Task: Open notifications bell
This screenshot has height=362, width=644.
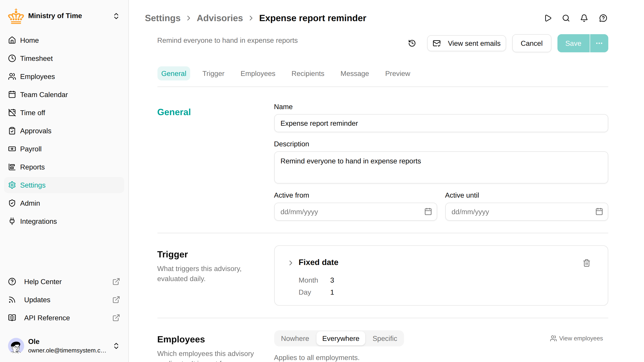Action: click(584, 18)
